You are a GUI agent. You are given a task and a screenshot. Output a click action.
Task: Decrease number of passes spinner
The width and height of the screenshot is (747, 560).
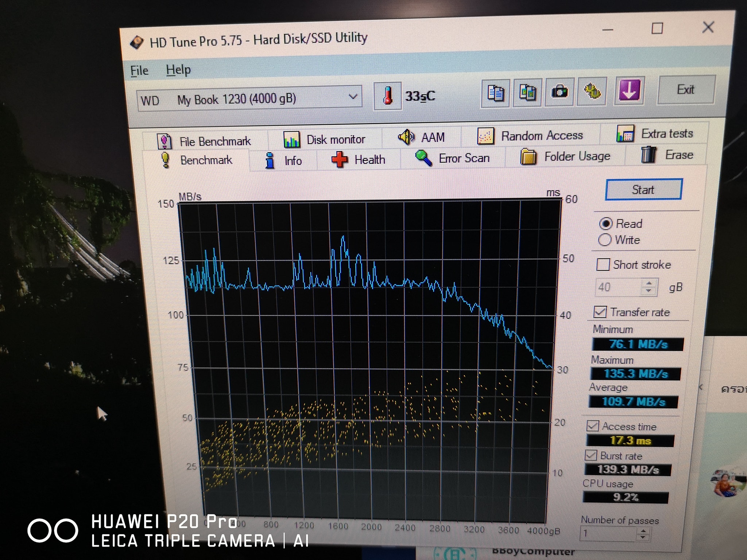click(643, 537)
